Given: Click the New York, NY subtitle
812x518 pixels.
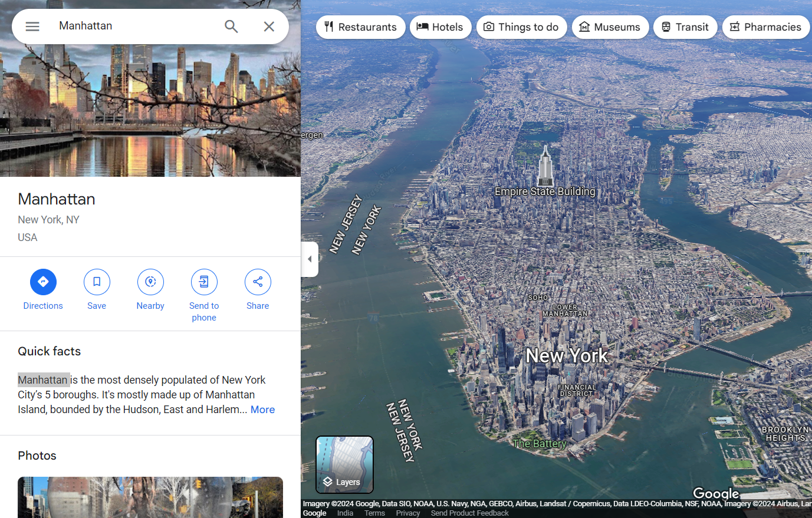Looking at the screenshot, I should click(48, 220).
